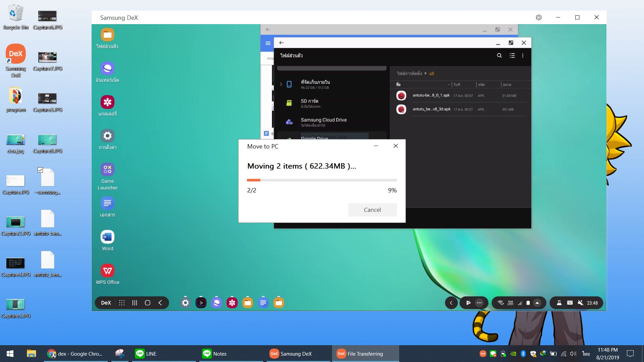Image resolution: width=644 pixels, height=362 pixels.
Task: Collapse DeX tray with left arrow button
Action: 451,303
